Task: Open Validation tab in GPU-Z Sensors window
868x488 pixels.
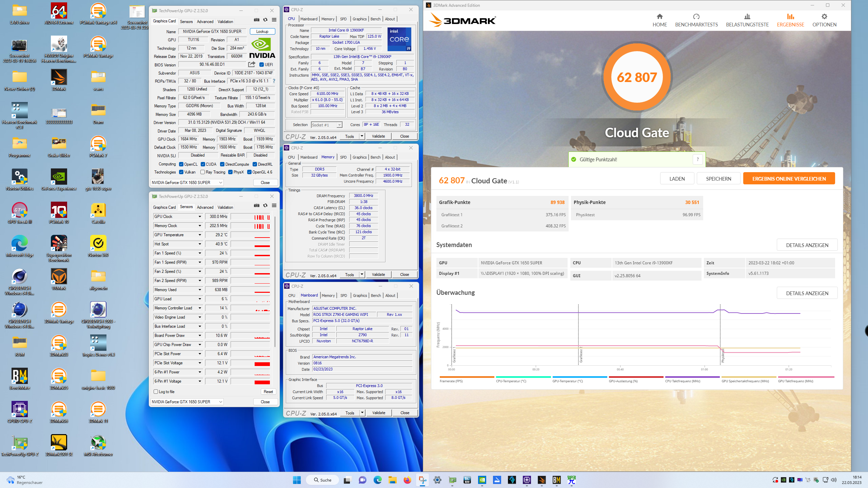Action: [225, 207]
